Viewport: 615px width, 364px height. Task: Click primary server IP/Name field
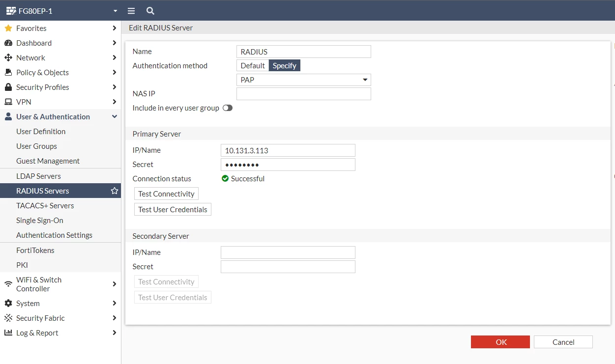(288, 150)
